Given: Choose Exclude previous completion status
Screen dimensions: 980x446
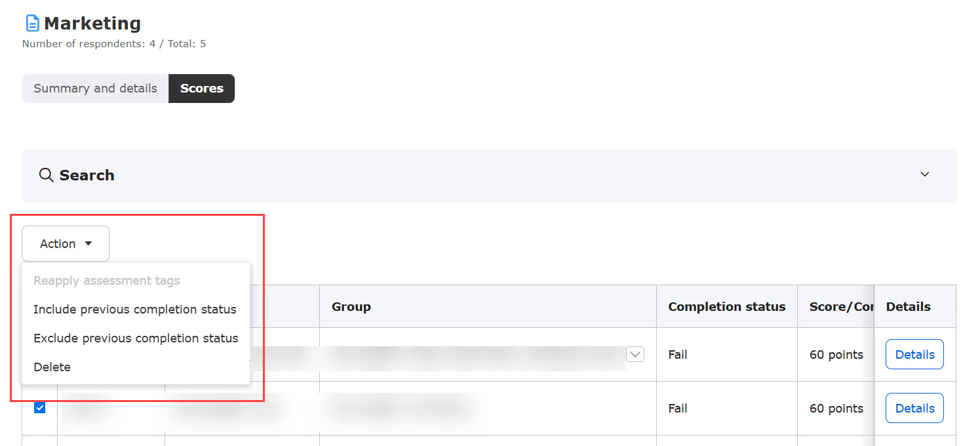Looking at the screenshot, I should click(x=136, y=338).
